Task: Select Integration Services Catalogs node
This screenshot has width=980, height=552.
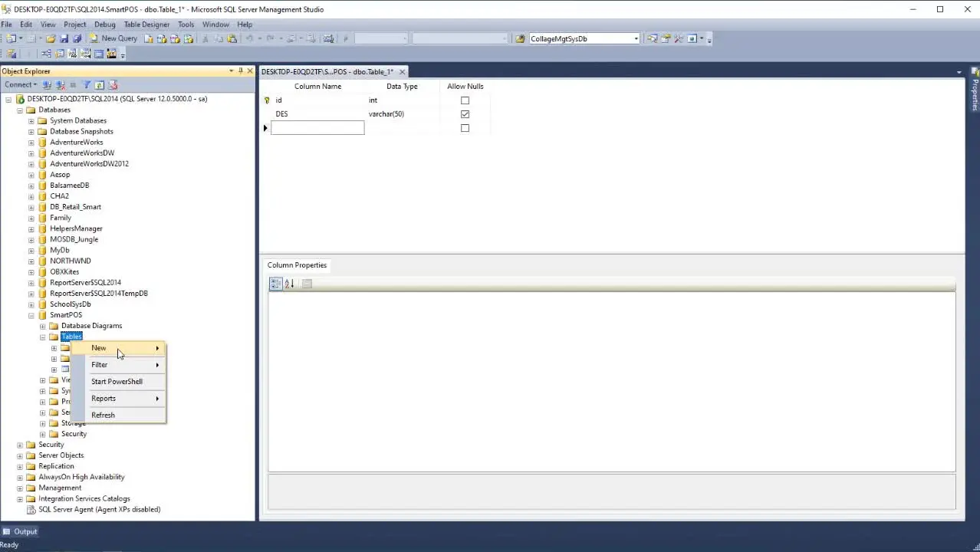Action: point(84,499)
